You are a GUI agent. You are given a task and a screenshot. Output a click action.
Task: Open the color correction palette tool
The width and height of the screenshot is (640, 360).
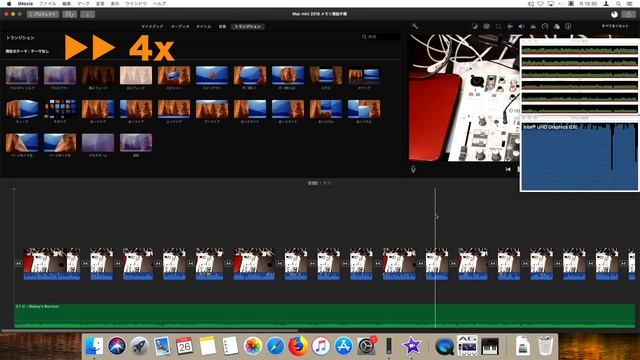[x=487, y=27]
